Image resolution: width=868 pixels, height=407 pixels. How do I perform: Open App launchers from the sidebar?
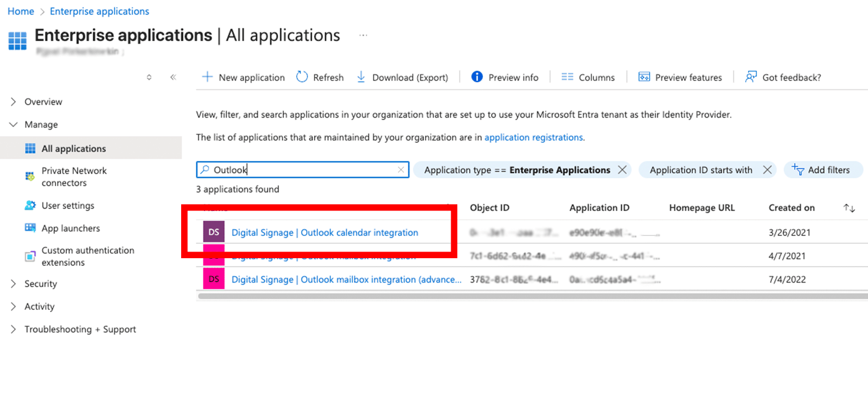(x=71, y=228)
